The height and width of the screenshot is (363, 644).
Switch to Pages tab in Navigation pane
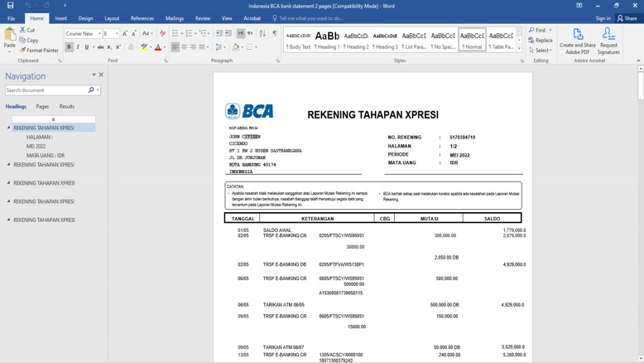tap(42, 107)
